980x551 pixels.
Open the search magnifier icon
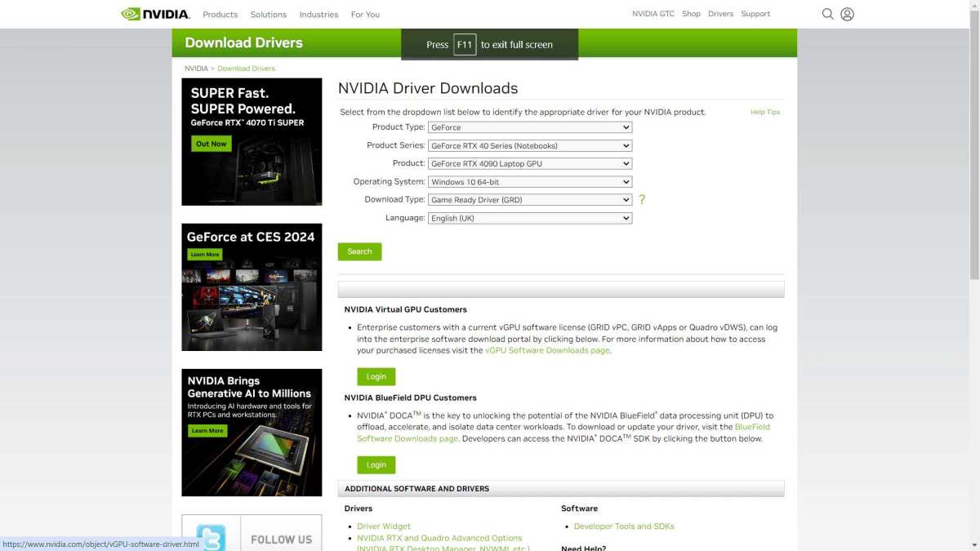coord(827,14)
